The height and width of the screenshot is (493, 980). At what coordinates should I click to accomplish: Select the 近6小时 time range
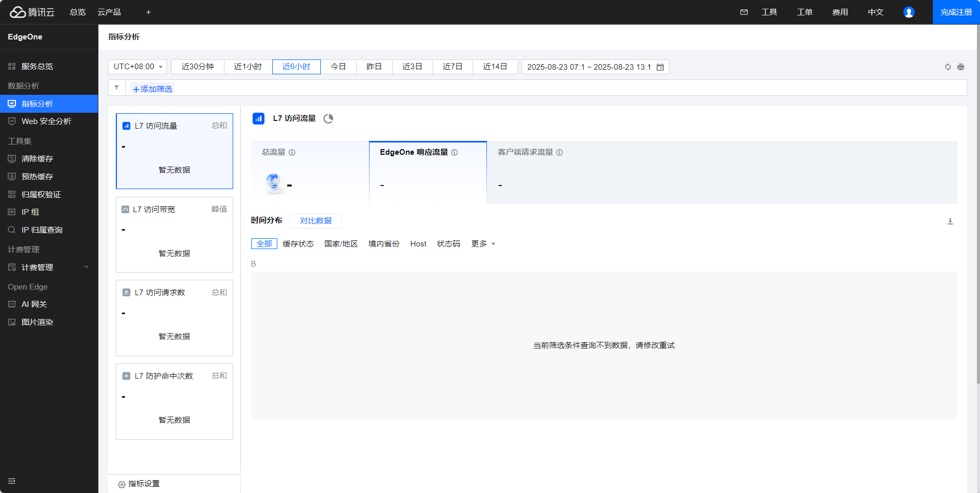click(296, 67)
